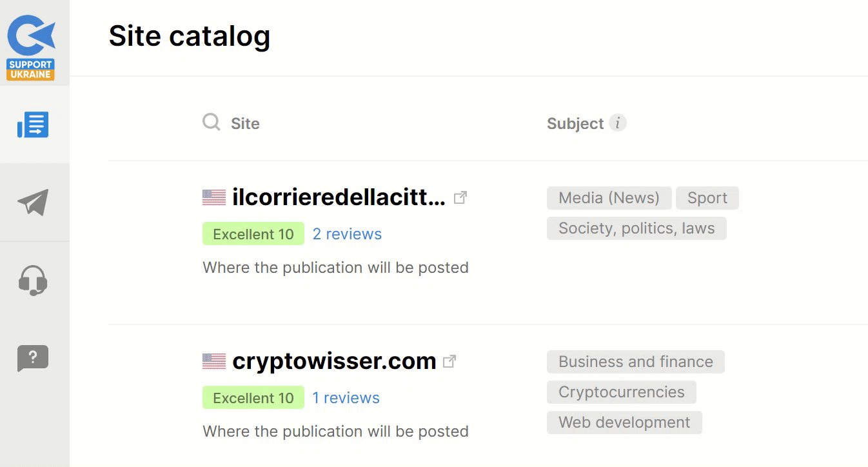Click the Cryptocurrencies subject tag
868x467 pixels.
click(x=620, y=392)
